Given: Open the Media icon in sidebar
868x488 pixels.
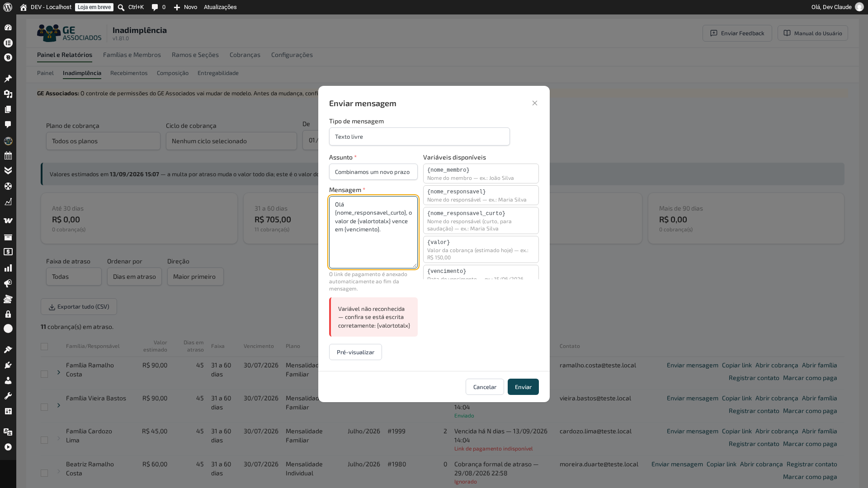Looking at the screenshot, I should click(x=8, y=94).
